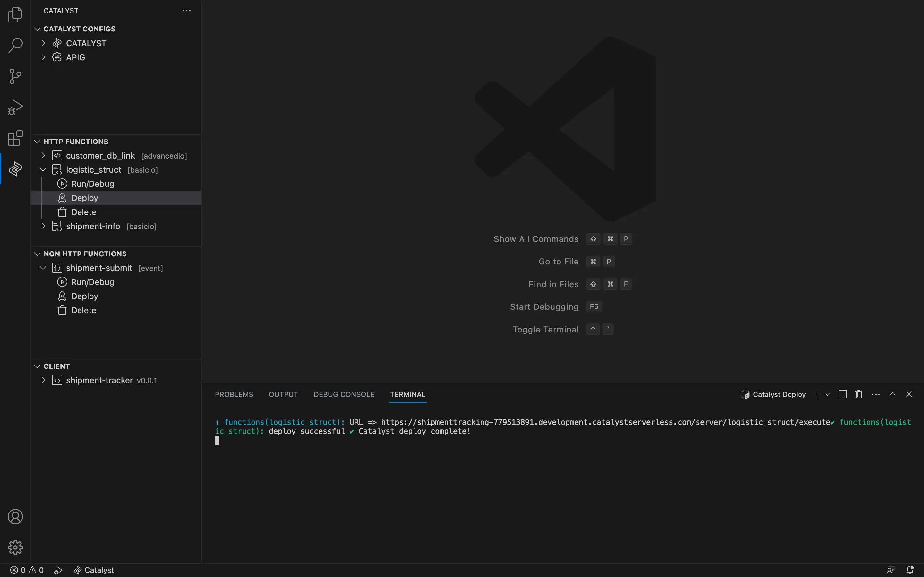Switch to the DEBUG CONSOLE tab

click(344, 394)
